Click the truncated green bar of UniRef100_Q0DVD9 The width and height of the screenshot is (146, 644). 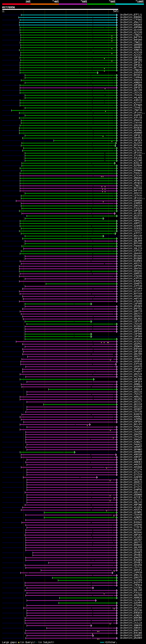pos(59,73)
